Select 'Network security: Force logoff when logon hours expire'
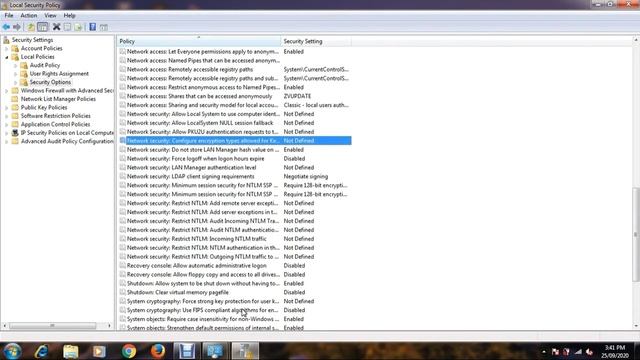 click(196, 158)
